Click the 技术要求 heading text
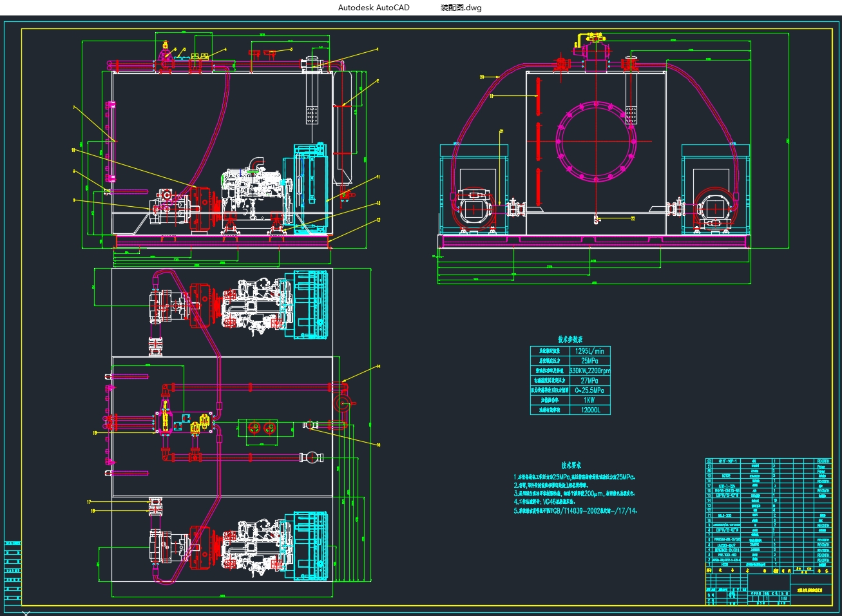The height and width of the screenshot is (616, 842). click(x=571, y=465)
